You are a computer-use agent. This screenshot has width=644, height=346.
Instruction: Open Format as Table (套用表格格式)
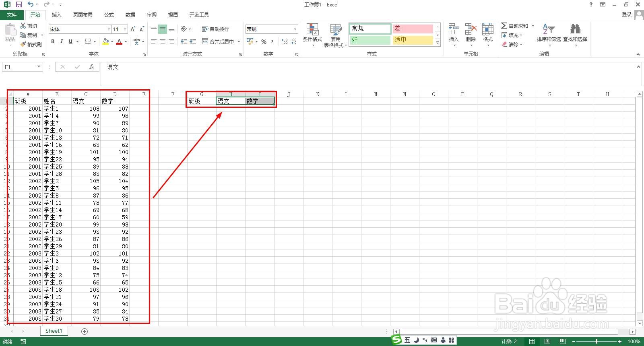[336, 35]
